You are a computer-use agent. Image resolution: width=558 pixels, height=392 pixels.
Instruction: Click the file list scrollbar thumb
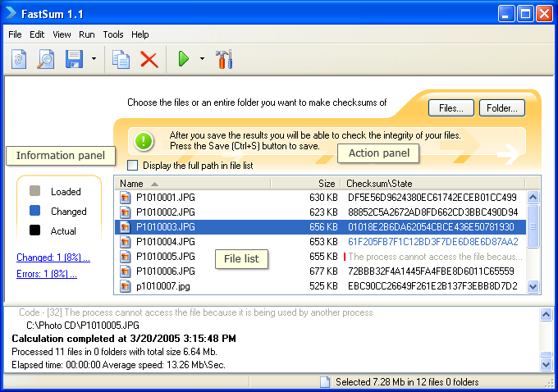[533, 226]
